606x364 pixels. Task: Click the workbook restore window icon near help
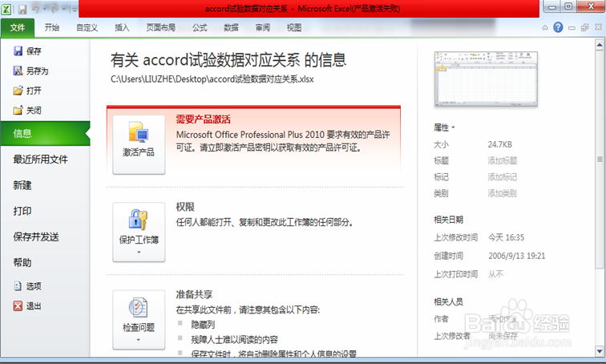pos(584,27)
